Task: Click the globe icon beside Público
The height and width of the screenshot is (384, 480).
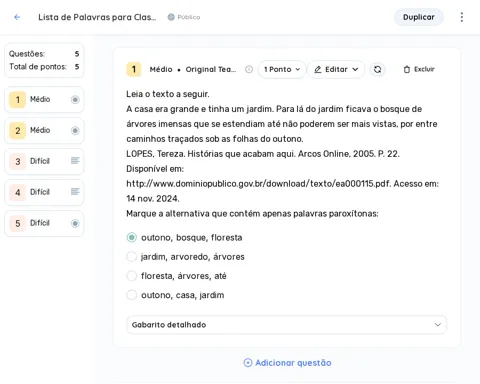Action: pos(171,17)
